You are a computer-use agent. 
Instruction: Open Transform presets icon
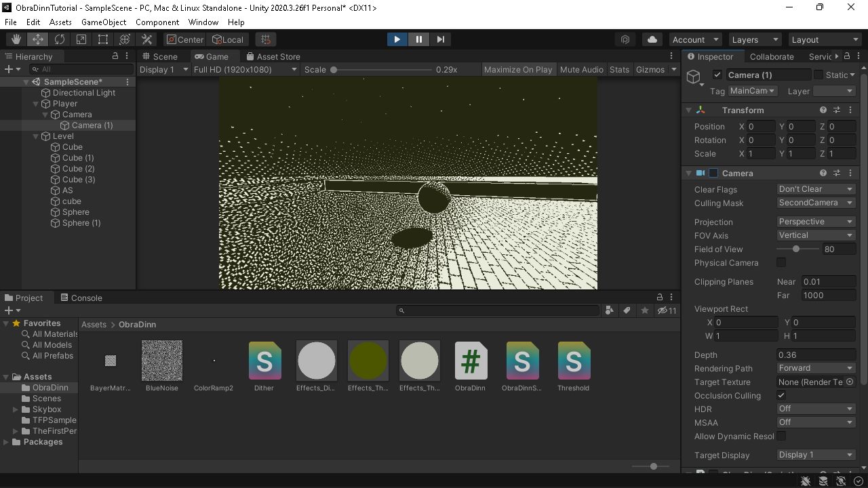pyautogui.click(x=837, y=110)
